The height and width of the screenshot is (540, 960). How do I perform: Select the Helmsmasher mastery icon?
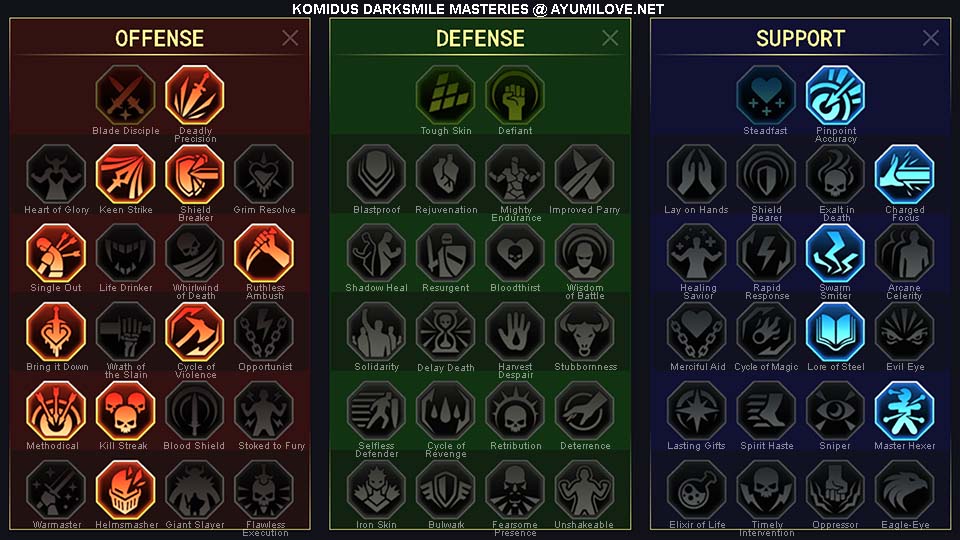[126, 490]
